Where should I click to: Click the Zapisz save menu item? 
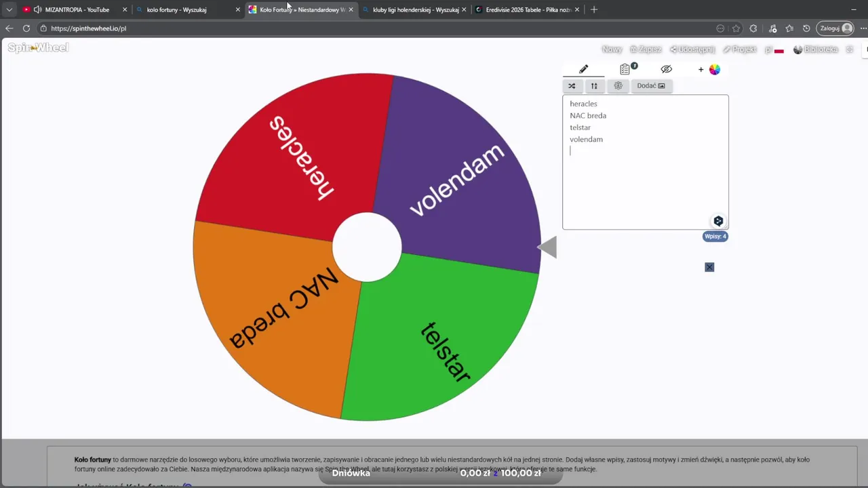[646, 49]
